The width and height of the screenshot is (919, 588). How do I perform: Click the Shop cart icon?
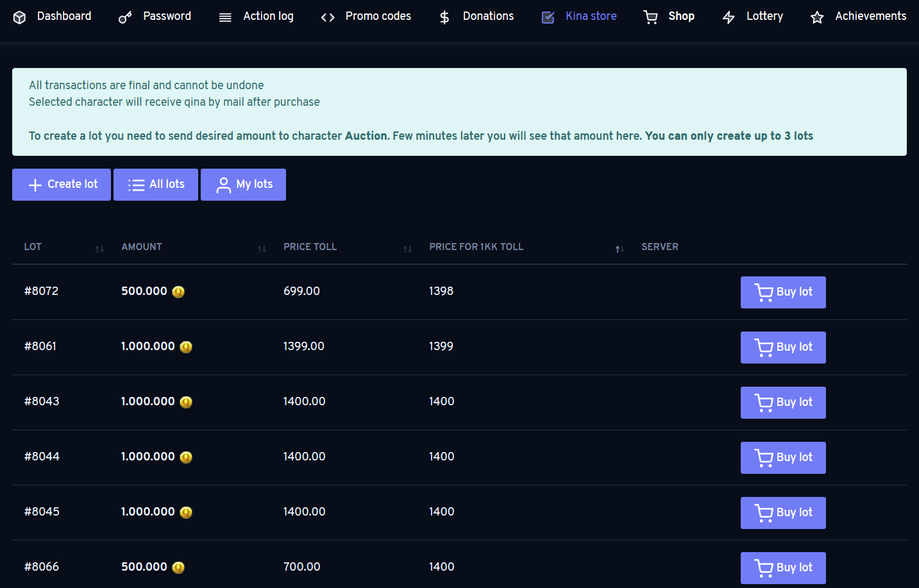(x=650, y=17)
